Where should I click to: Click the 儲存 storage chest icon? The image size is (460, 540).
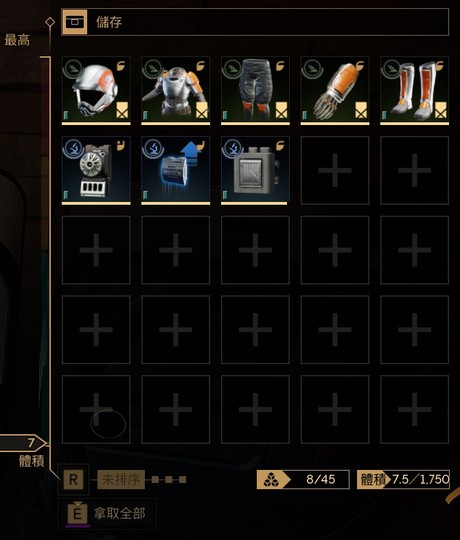(74, 22)
